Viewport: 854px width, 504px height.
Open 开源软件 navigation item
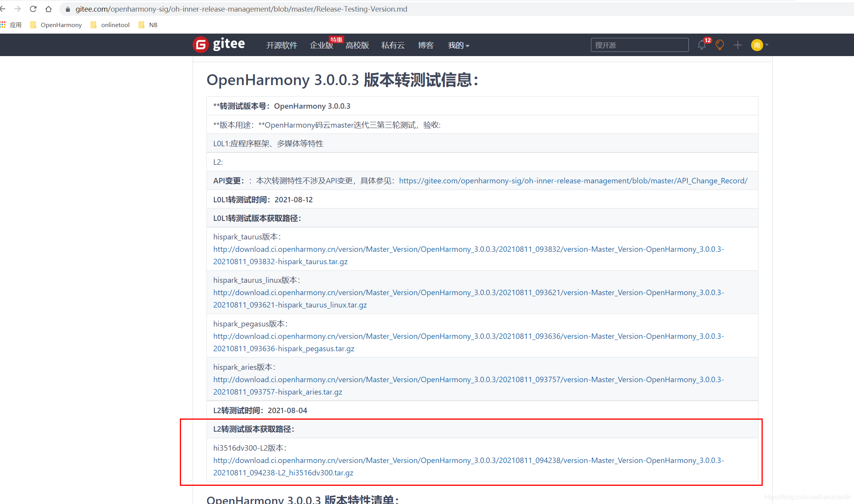(x=282, y=45)
